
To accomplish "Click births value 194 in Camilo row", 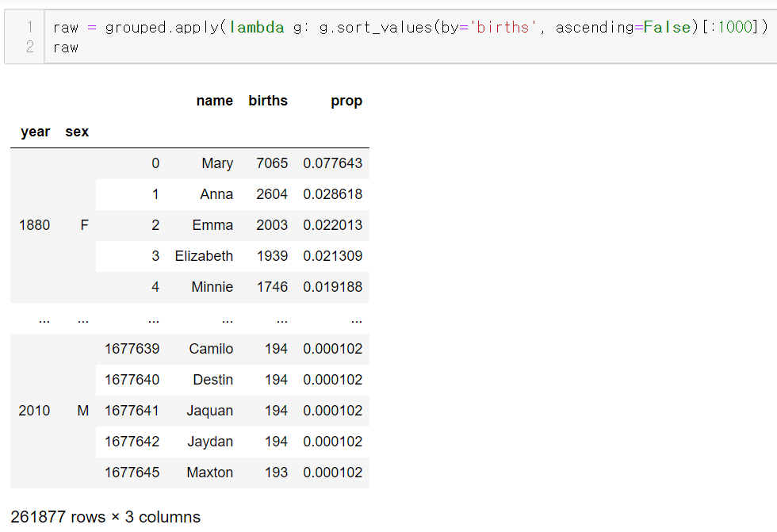I will point(276,349).
